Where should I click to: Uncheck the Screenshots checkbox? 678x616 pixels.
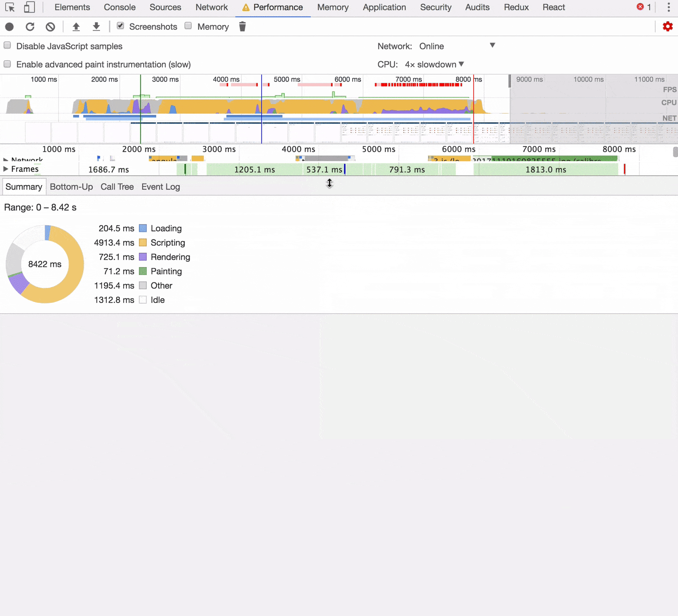pyautogui.click(x=120, y=26)
